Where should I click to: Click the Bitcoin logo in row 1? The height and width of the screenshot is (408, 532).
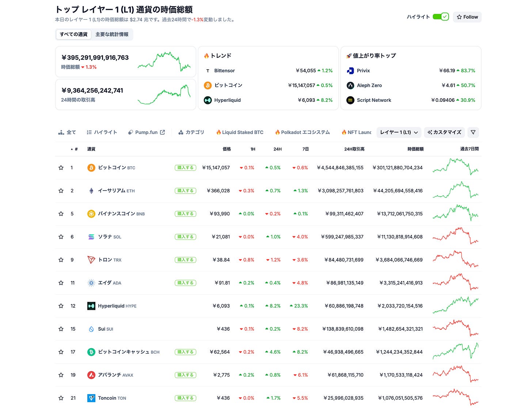pos(91,168)
